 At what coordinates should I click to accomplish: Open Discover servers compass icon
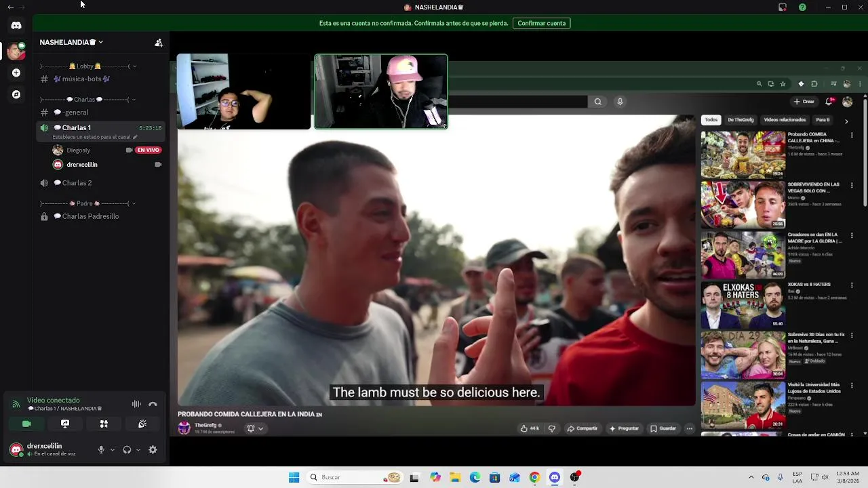click(16, 94)
